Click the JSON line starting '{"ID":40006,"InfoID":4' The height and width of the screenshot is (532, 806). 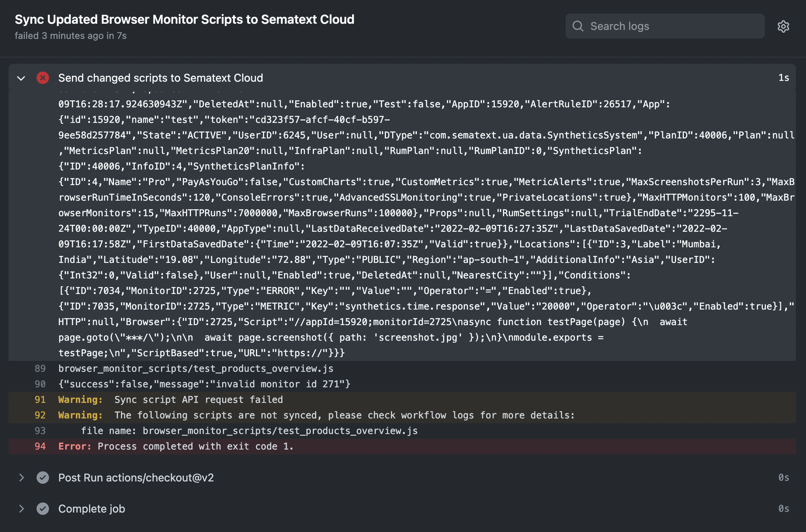[182, 166]
